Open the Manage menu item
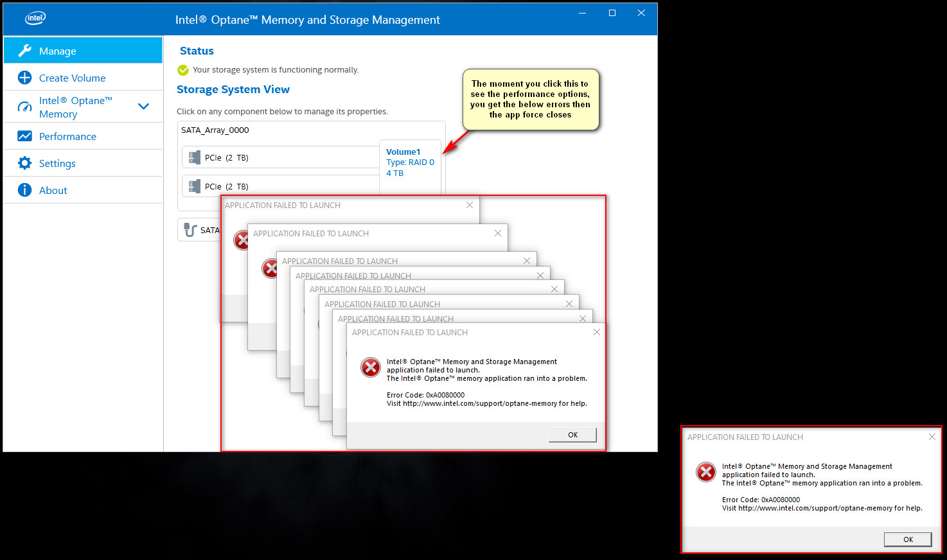947x560 pixels. pos(83,50)
